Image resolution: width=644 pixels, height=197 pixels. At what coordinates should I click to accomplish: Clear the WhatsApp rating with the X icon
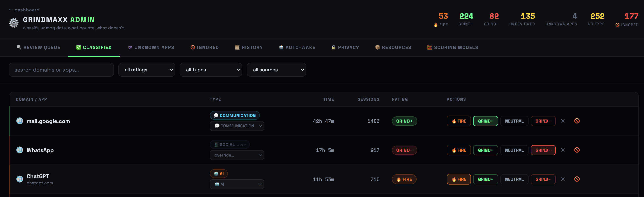click(x=563, y=150)
